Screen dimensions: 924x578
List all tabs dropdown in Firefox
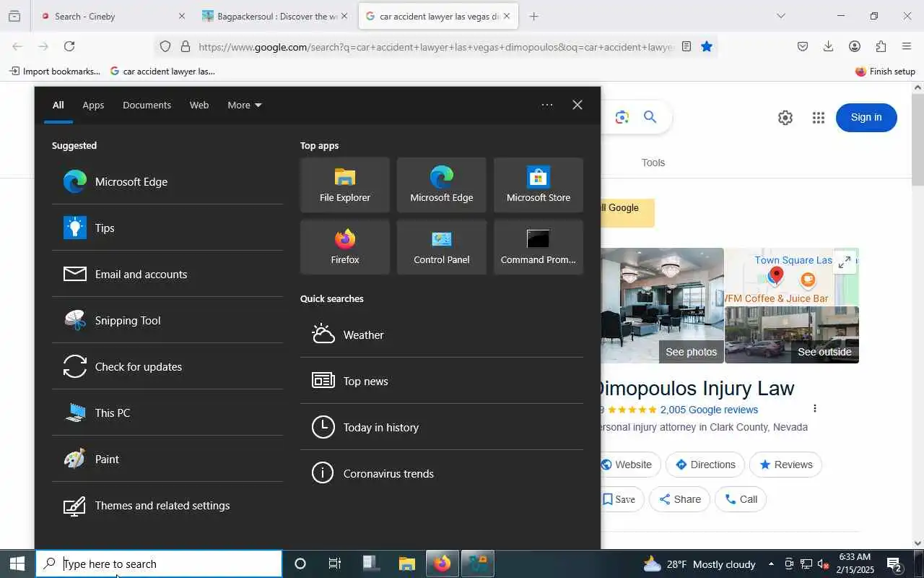pos(780,16)
